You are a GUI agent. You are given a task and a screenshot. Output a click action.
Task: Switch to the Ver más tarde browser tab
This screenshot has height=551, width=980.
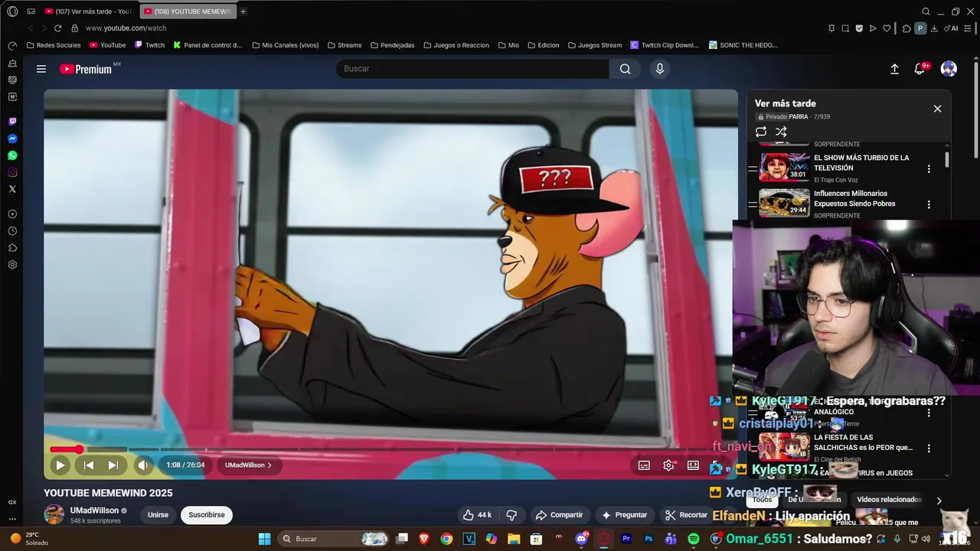click(x=88, y=11)
